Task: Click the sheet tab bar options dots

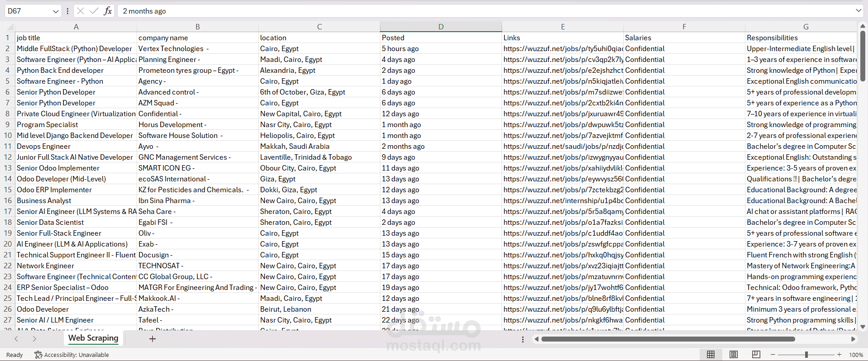Action: 523,339
